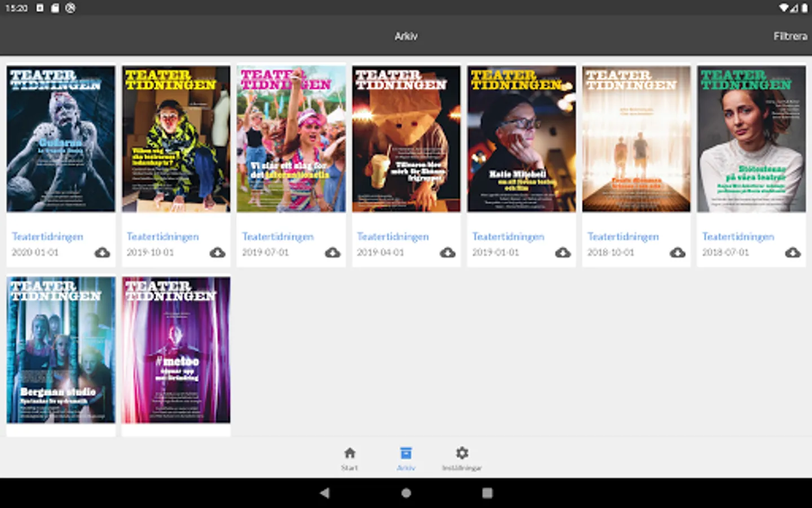The image size is (812, 508).
Task: Download the 2019-04-01 issue via cloud icon
Action: [x=448, y=252]
